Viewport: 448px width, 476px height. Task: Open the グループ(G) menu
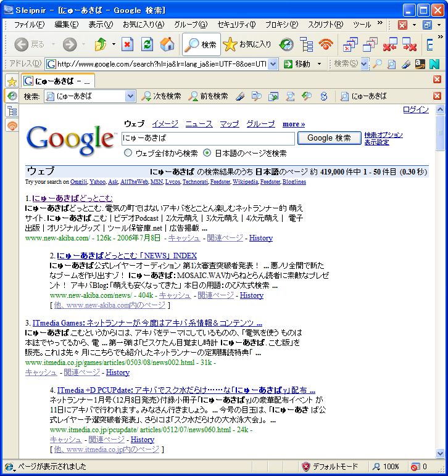tap(191, 24)
